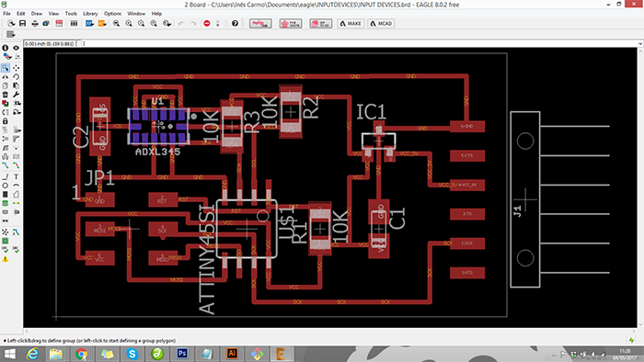Select the Text tool
644x362 pixels.
(x=16, y=176)
